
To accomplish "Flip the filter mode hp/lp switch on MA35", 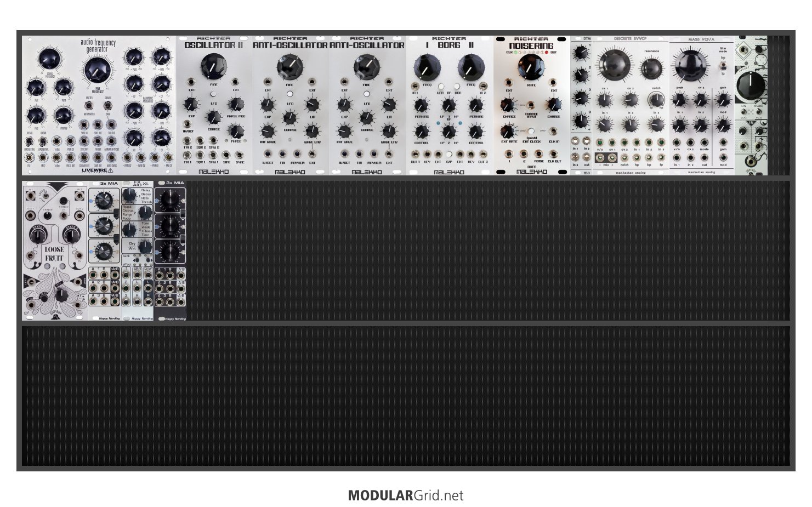I will pos(723,65).
